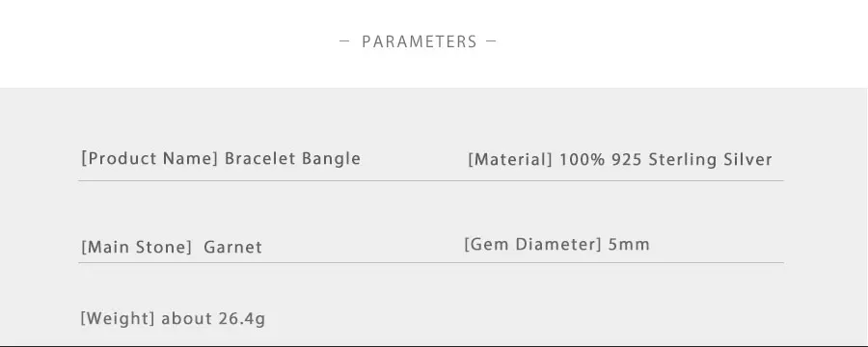Click the [Material] label
Screen dimensions: 868x347
click(x=510, y=160)
